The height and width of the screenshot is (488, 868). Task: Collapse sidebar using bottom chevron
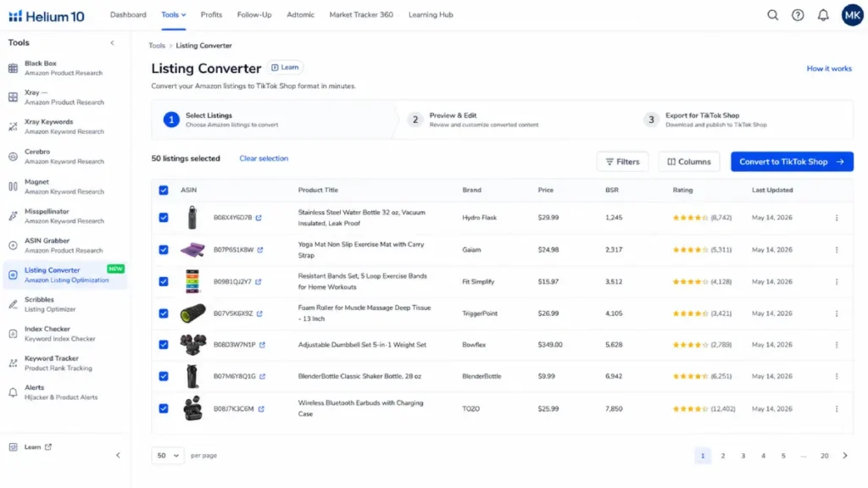point(118,455)
